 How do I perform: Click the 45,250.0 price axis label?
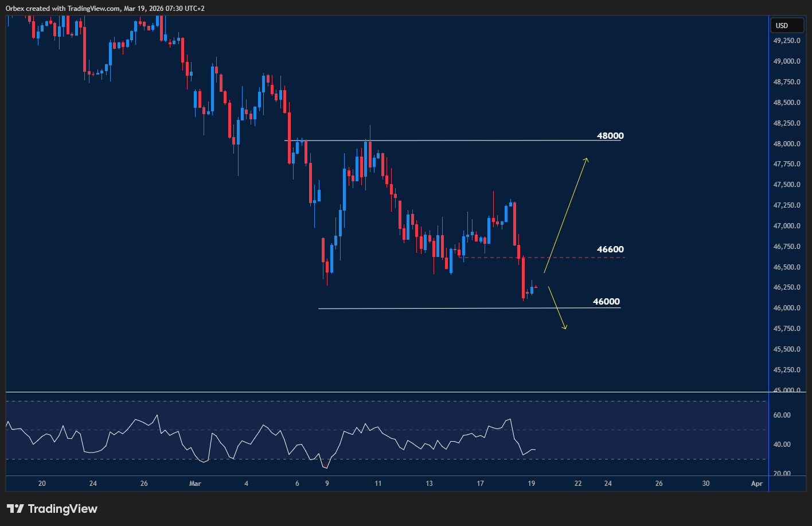787,370
